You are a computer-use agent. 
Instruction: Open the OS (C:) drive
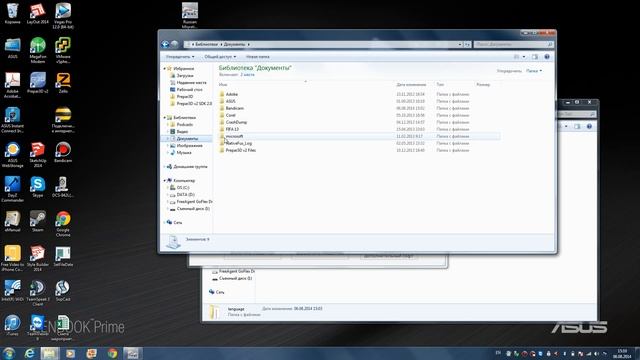point(182,187)
